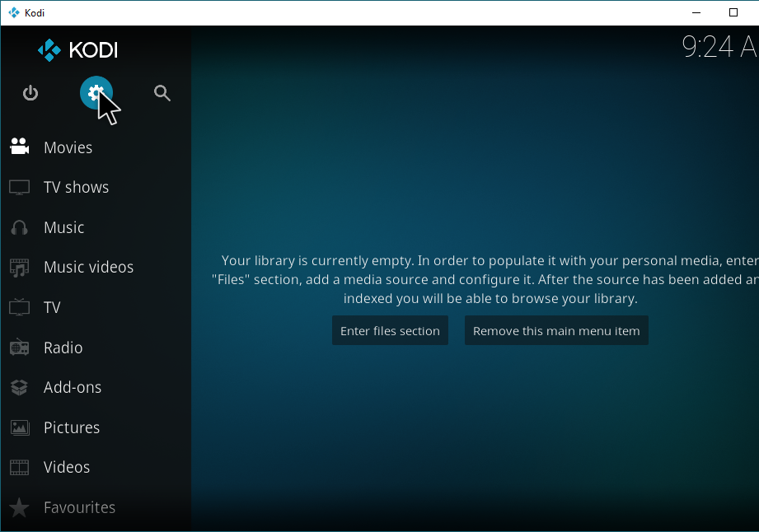Maximize the Kodi window
Viewport: 759px width, 532px height.
click(x=733, y=12)
